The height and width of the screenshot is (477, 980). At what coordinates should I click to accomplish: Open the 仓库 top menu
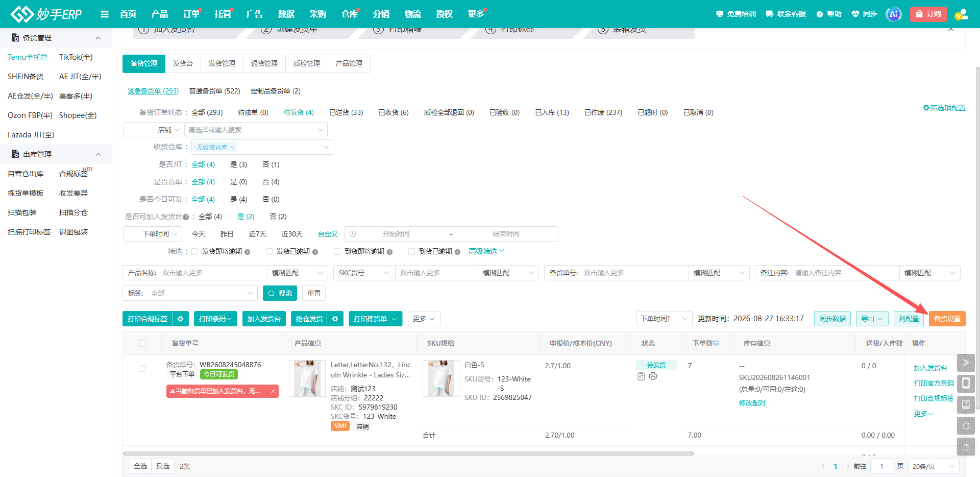click(350, 14)
